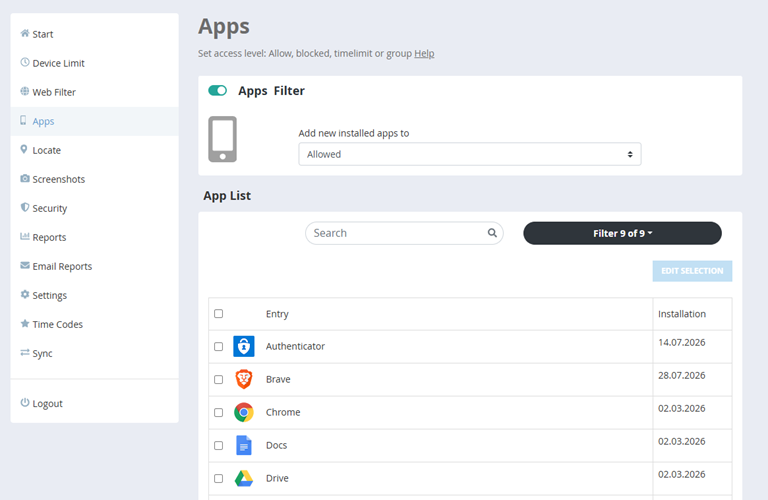Click the Chrome app icon
Screen dimensions: 768x500
[x=243, y=412]
